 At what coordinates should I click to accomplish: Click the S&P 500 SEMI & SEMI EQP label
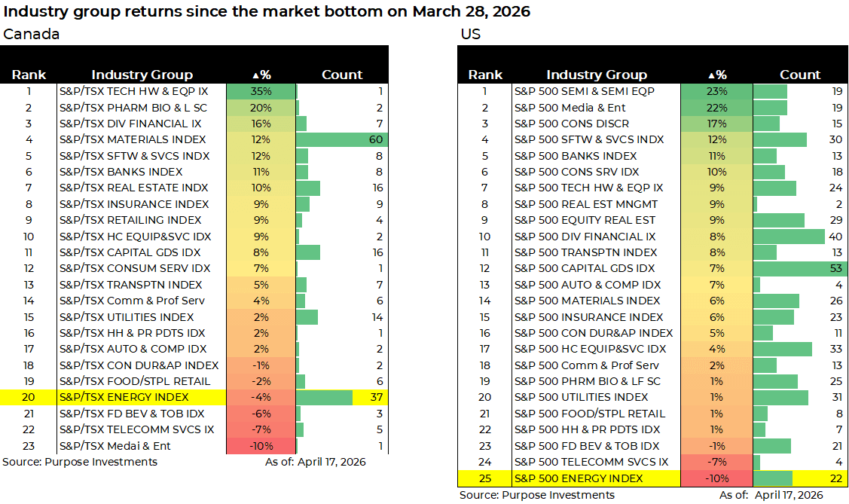click(x=585, y=91)
